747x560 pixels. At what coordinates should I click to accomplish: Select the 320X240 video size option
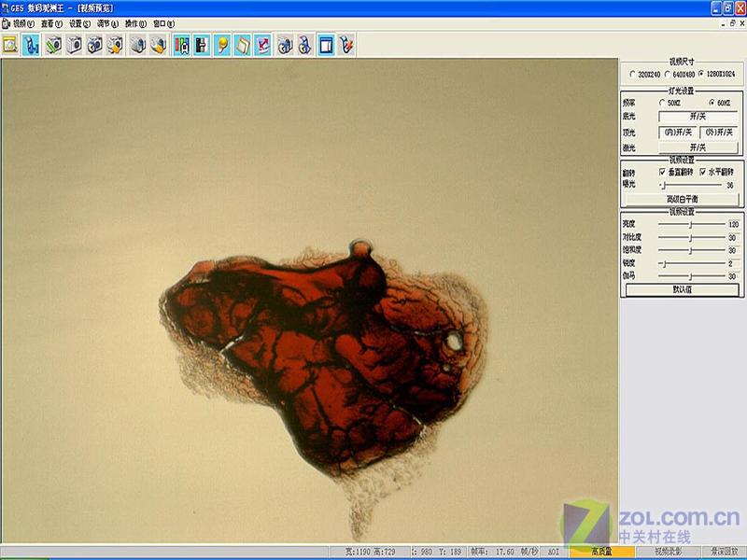tap(645, 75)
